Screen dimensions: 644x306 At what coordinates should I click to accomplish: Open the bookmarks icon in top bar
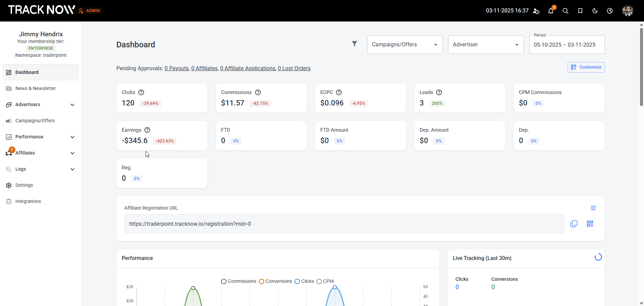point(580,11)
